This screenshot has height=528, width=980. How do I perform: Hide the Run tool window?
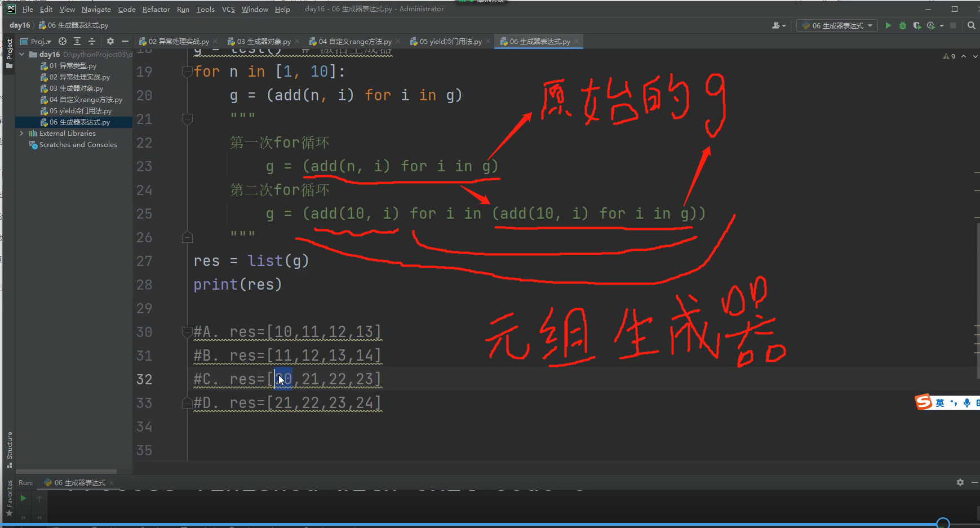click(x=975, y=482)
